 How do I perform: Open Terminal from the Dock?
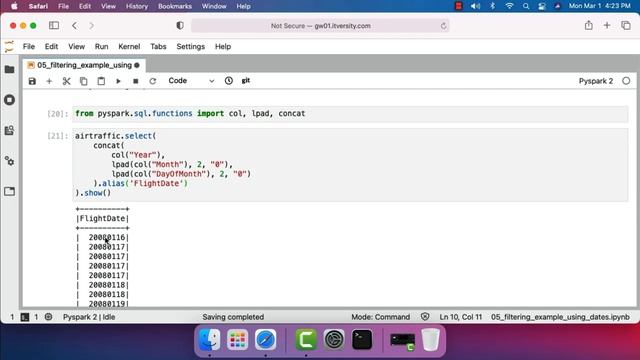[362, 340]
